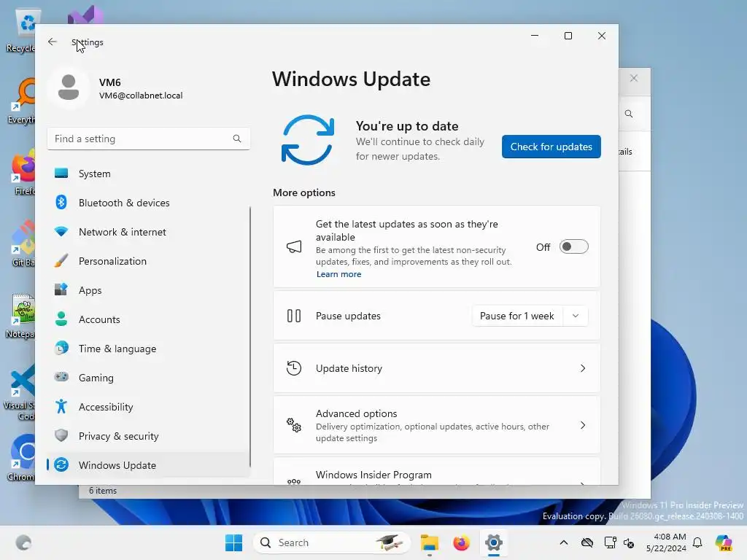Image resolution: width=747 pixels, height=560 pixels.
Task: Launch Firefox from the taskbar
Action: click(x=461, y=542)
